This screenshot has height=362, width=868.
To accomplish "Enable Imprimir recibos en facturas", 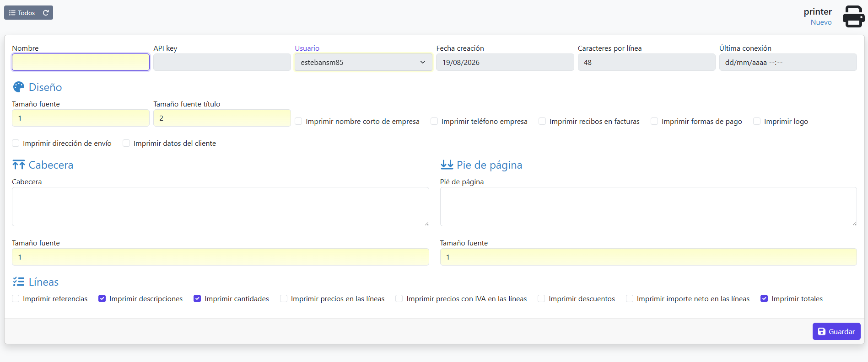I will click(x=542, y=121).
